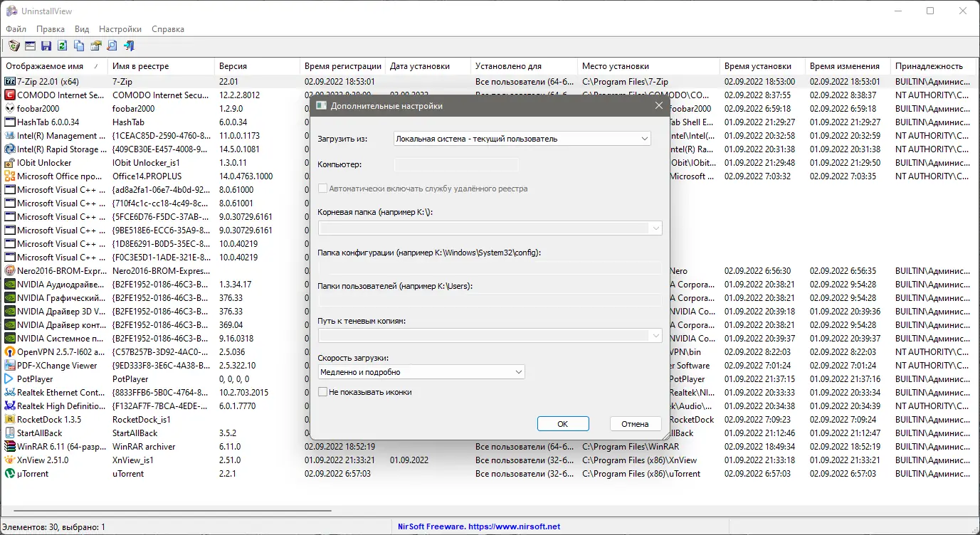Open the Настройки menu
This screenshot has height=535, width=980.
(120, 29)
